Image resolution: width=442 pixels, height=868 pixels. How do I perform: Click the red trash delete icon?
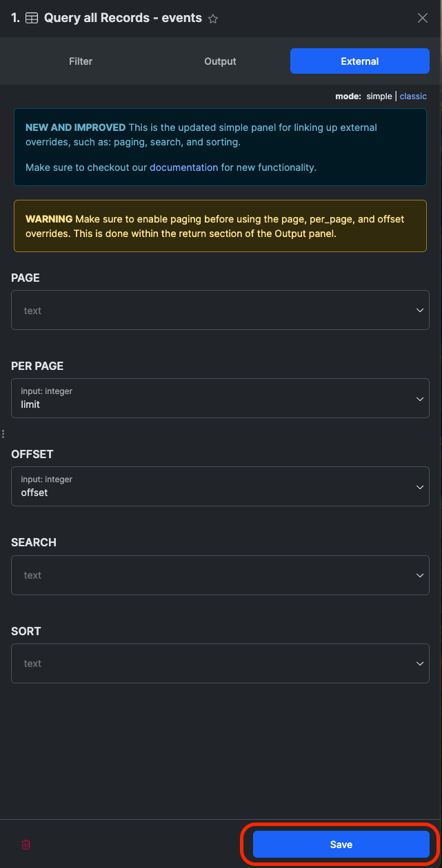pyautogui.click(x=26, y=845)
